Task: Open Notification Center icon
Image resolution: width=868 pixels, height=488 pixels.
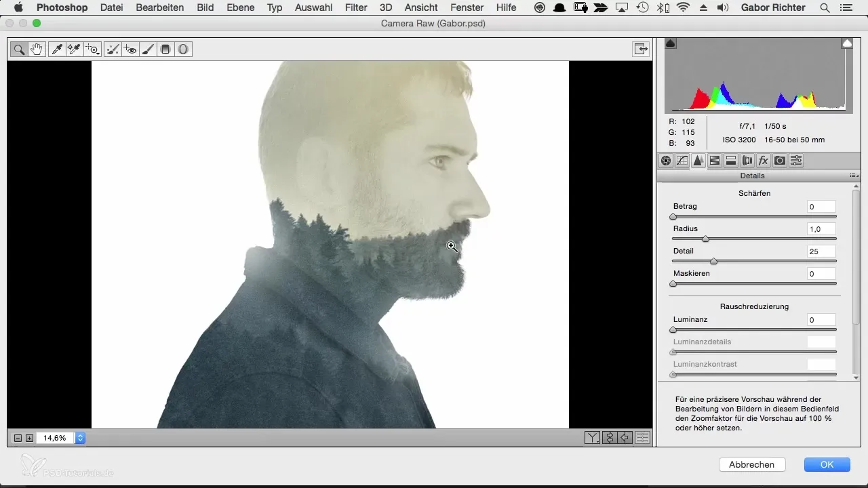Action: point(844,8)
